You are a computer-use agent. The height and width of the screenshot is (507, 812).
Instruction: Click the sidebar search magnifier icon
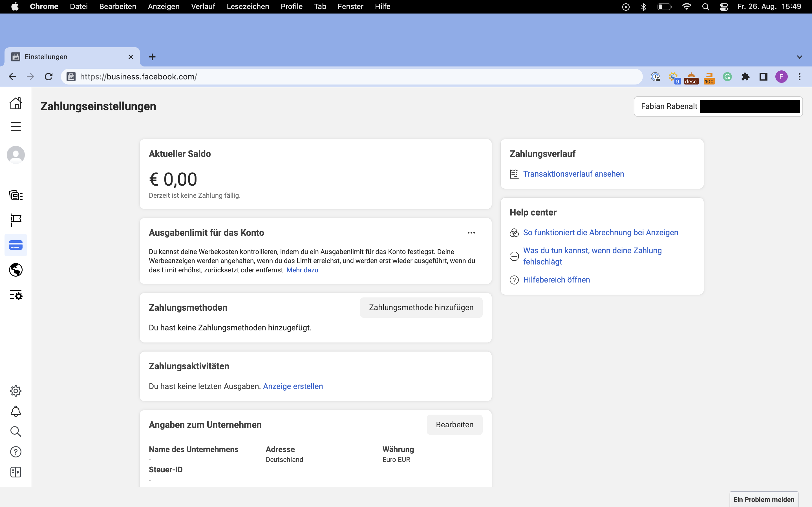coord(16,432)
